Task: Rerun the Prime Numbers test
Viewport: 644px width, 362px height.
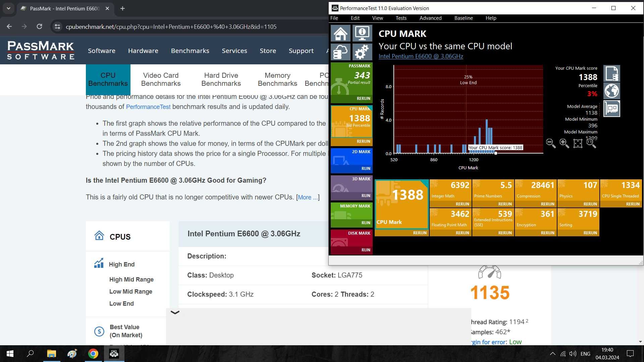Action: coord(505,204)
